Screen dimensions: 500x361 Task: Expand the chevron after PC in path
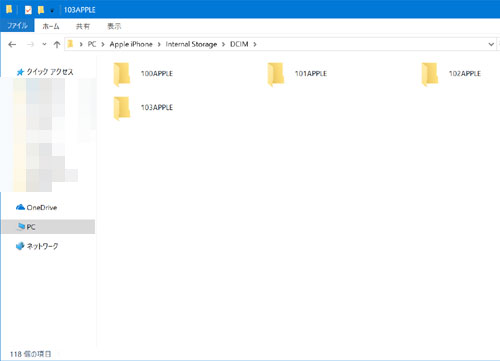103,44
